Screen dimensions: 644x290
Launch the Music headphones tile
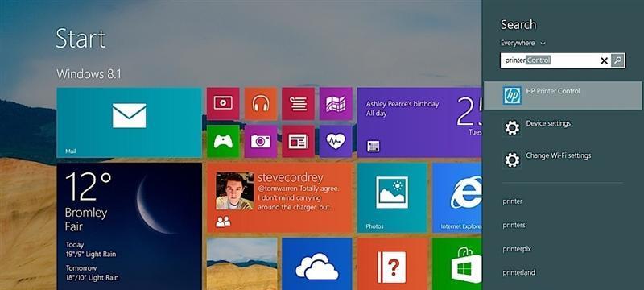[x=261, y=103]
